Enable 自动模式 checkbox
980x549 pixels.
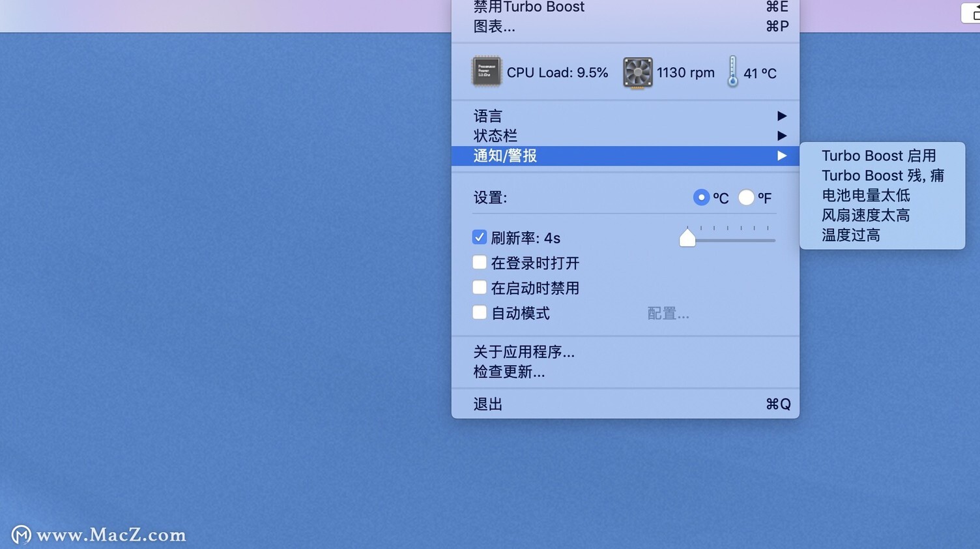(x=480, y=312)
